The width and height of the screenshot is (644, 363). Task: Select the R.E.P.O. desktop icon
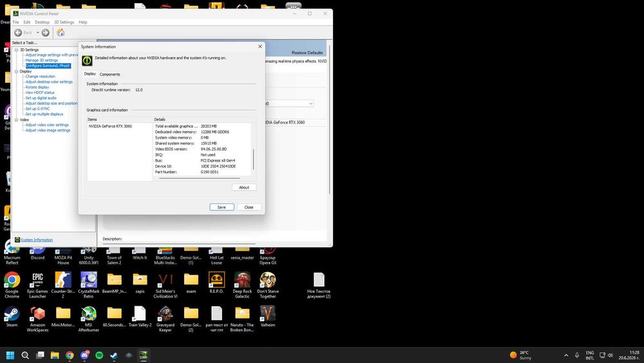[216, 283]
